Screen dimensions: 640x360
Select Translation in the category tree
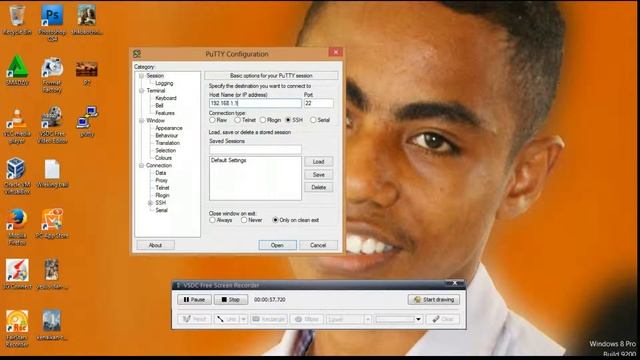coord(167,143)
